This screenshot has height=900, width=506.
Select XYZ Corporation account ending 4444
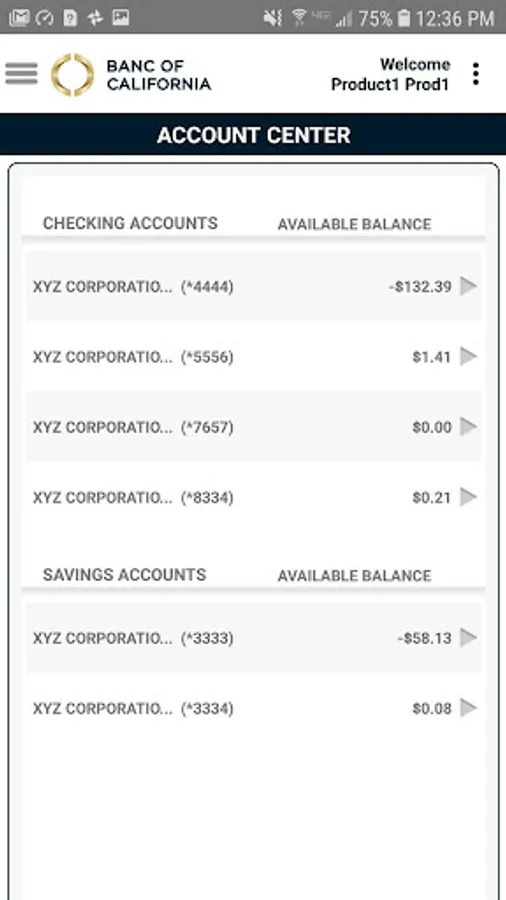[254, 286]
